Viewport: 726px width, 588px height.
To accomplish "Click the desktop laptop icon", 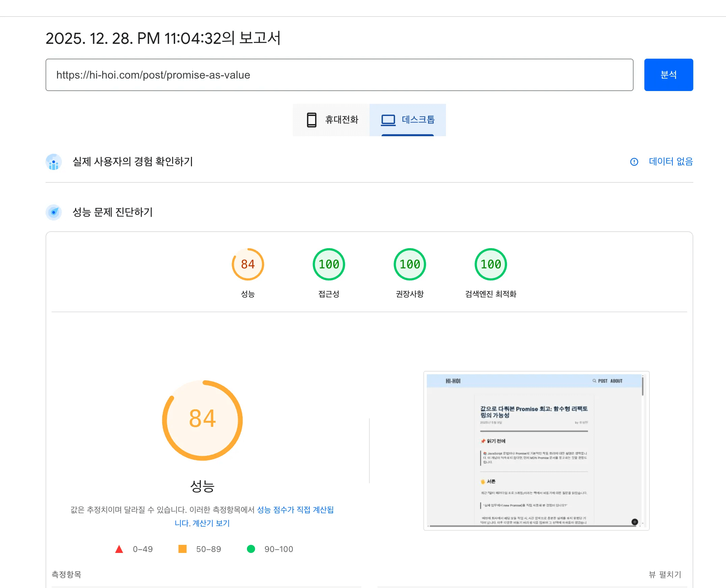I will click(388, 120).
